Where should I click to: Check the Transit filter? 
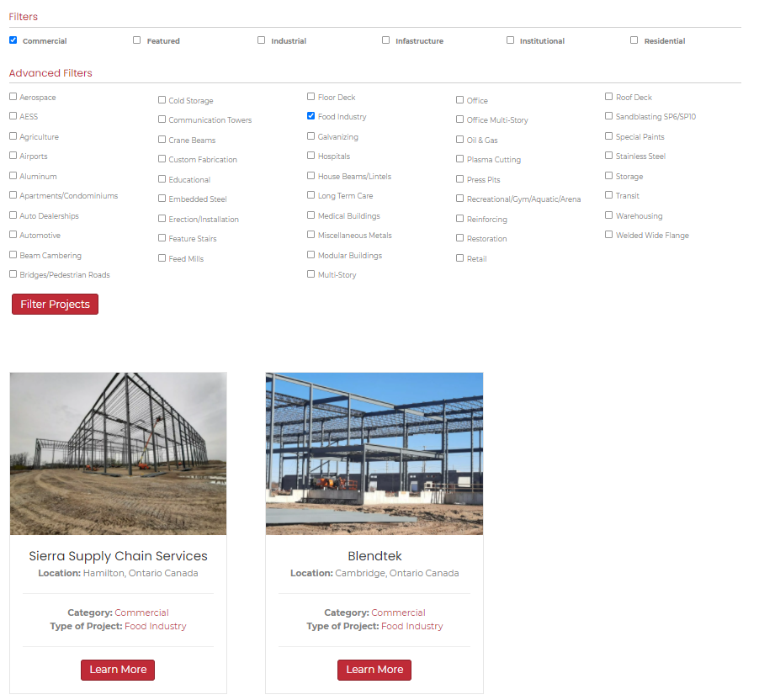pyautogui.click(x=609, y=195)
